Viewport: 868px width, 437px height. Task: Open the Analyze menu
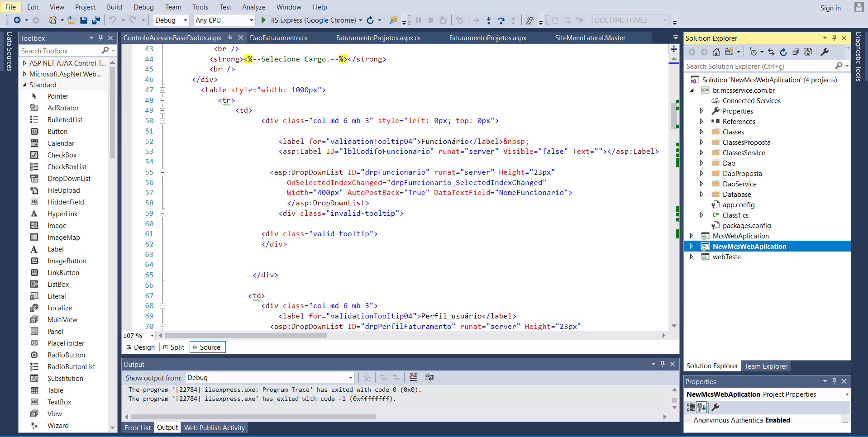(x=254, y=7)
